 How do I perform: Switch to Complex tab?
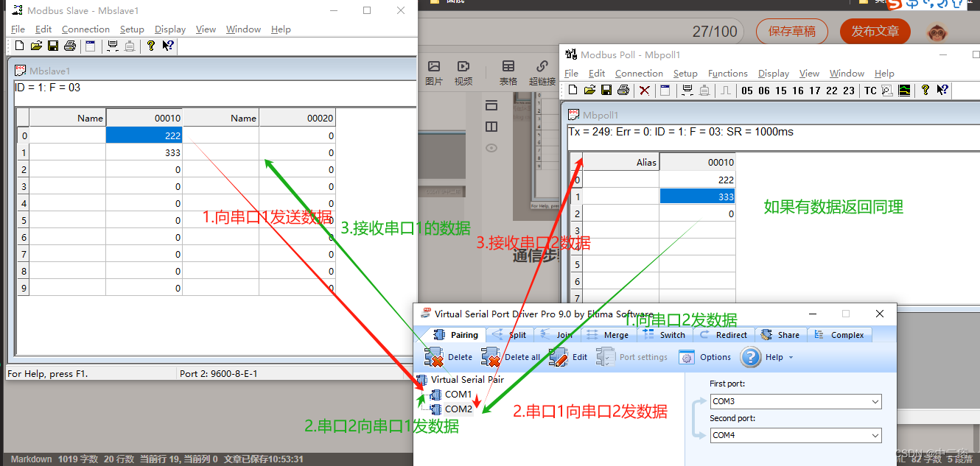(x=839, y=335)
